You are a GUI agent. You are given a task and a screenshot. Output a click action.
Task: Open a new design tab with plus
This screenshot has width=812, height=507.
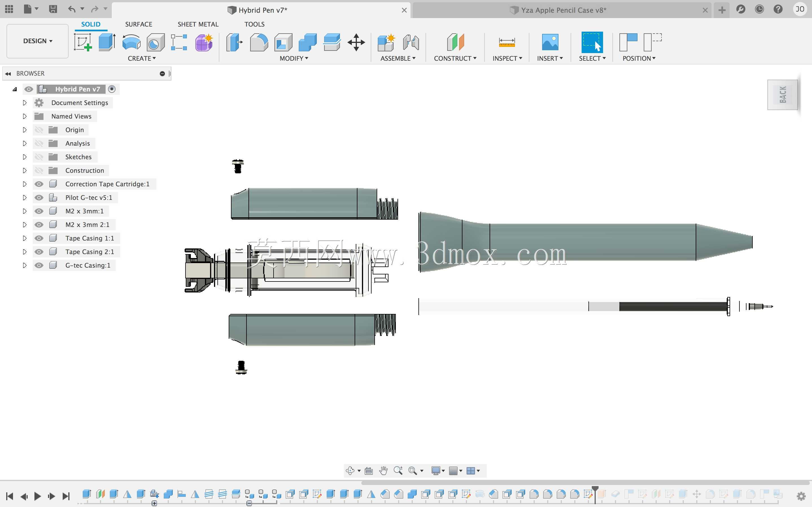[722, 10]
